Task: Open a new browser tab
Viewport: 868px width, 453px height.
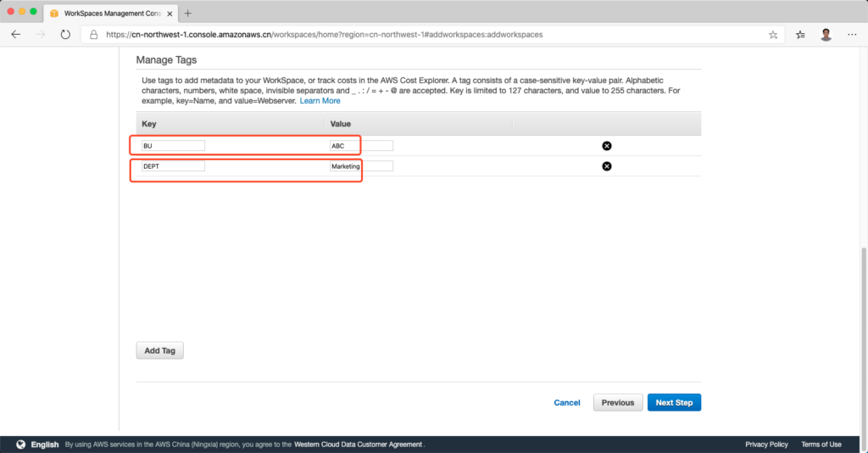Action: (187, 13)
